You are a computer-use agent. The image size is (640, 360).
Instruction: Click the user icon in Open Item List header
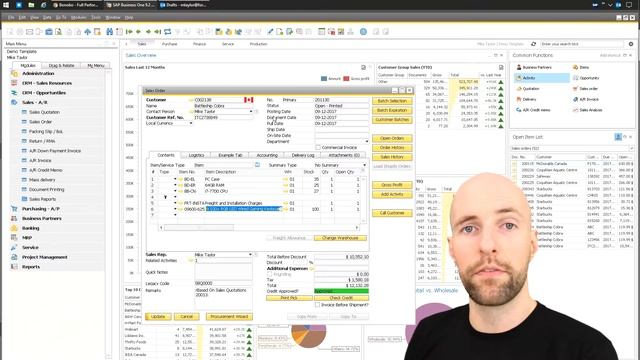click(x=618, y=137)
